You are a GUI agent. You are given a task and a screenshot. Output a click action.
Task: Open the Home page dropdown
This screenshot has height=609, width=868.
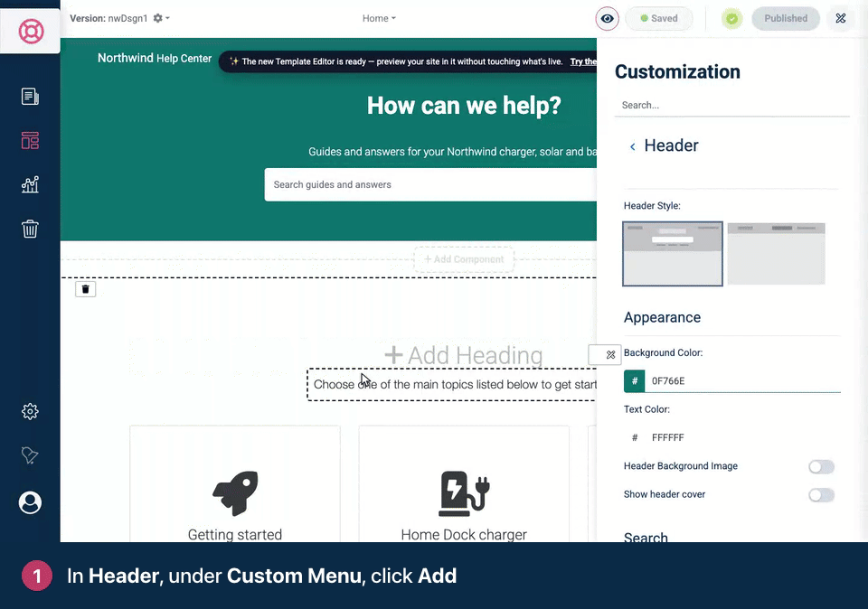[x=379, y=18]
